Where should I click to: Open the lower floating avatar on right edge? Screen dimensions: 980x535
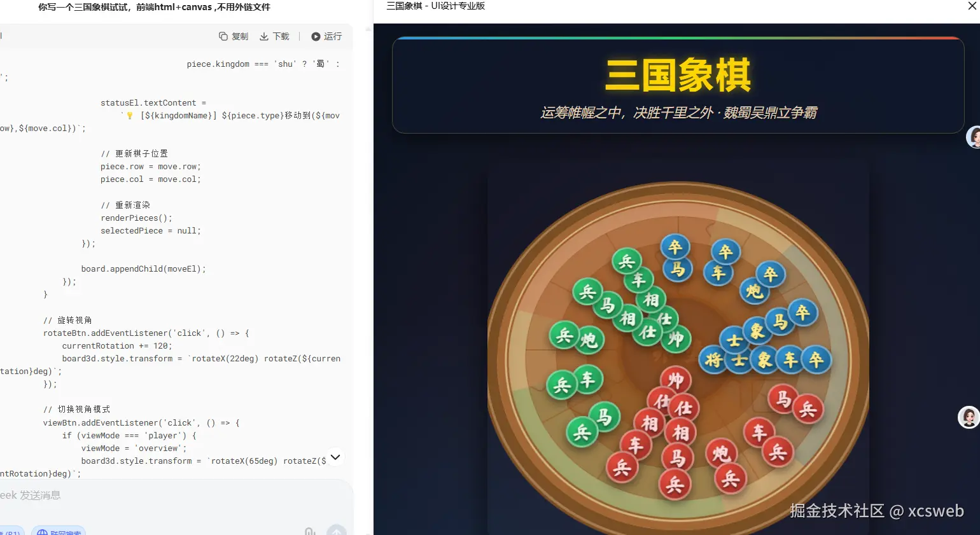969,417
